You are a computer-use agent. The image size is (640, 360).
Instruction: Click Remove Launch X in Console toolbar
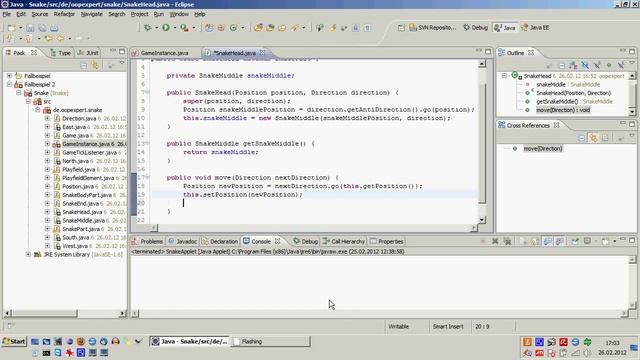click(495, 241)
